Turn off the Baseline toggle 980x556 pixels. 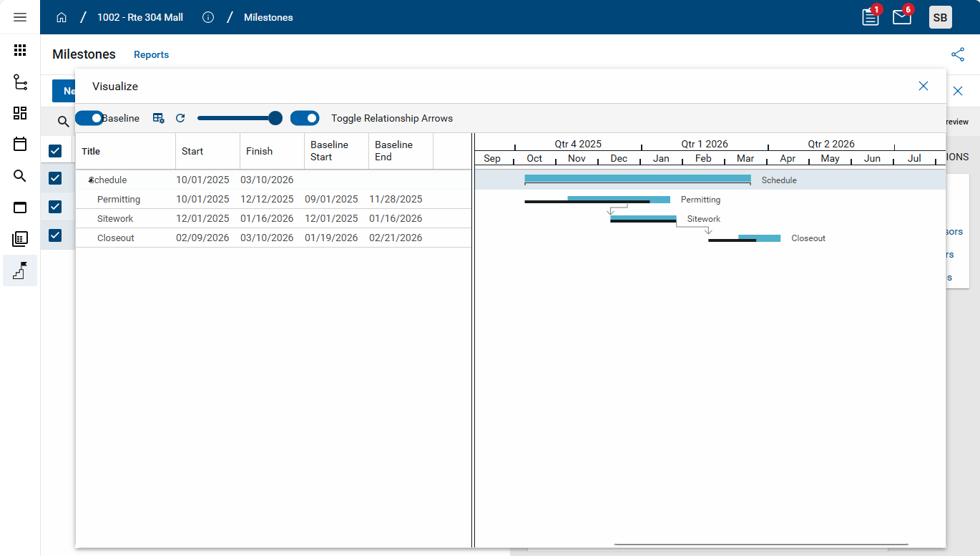click(89, 118)
